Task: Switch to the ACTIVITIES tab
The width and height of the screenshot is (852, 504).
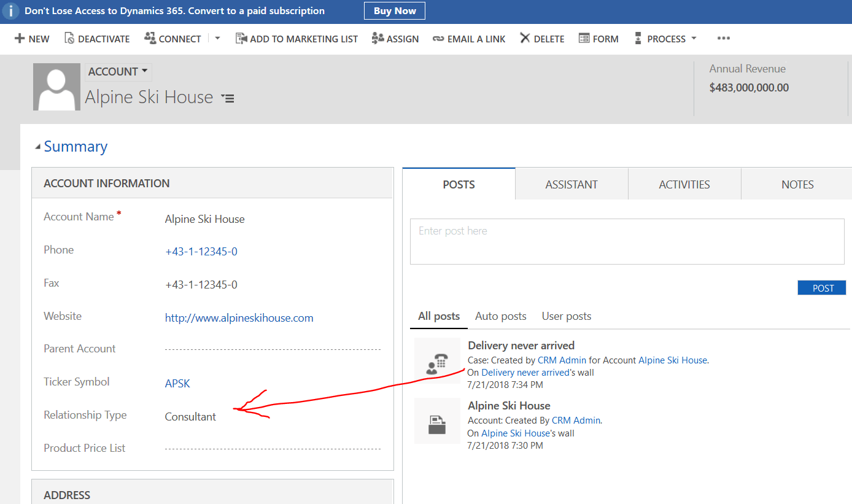Action: [684, 184]
